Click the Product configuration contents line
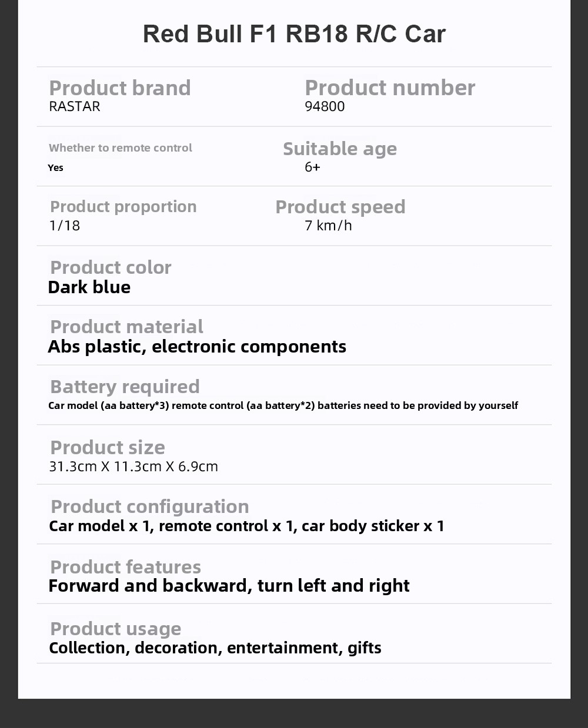The height and width of the screenshot is (728, 588). [x=246, y=526]
